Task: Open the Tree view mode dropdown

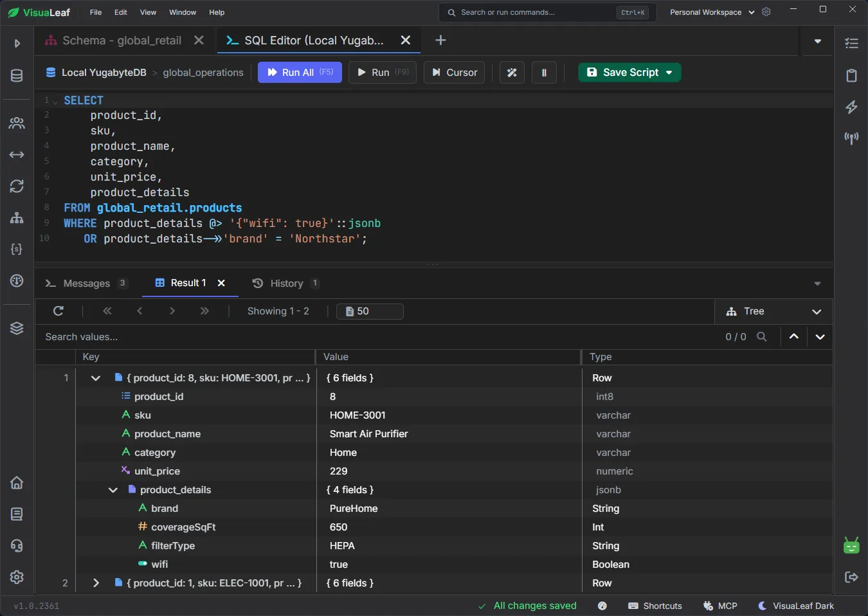Action: [773, 311]
